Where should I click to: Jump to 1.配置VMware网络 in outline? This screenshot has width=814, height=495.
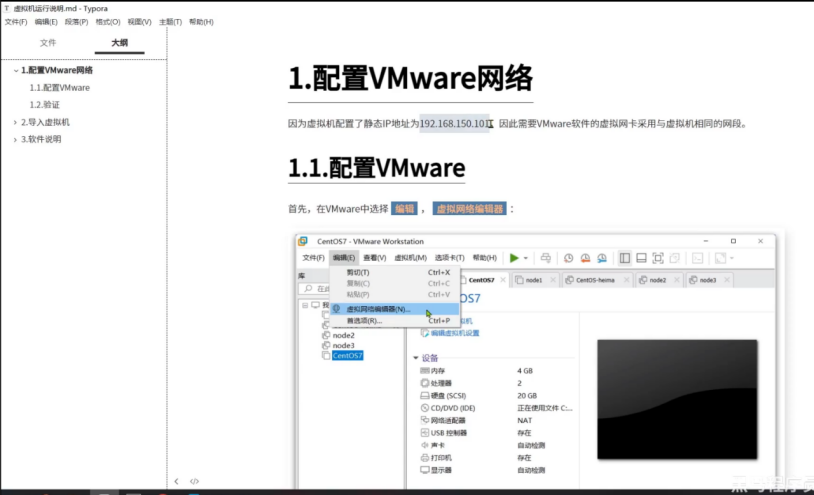click(57, 70)
